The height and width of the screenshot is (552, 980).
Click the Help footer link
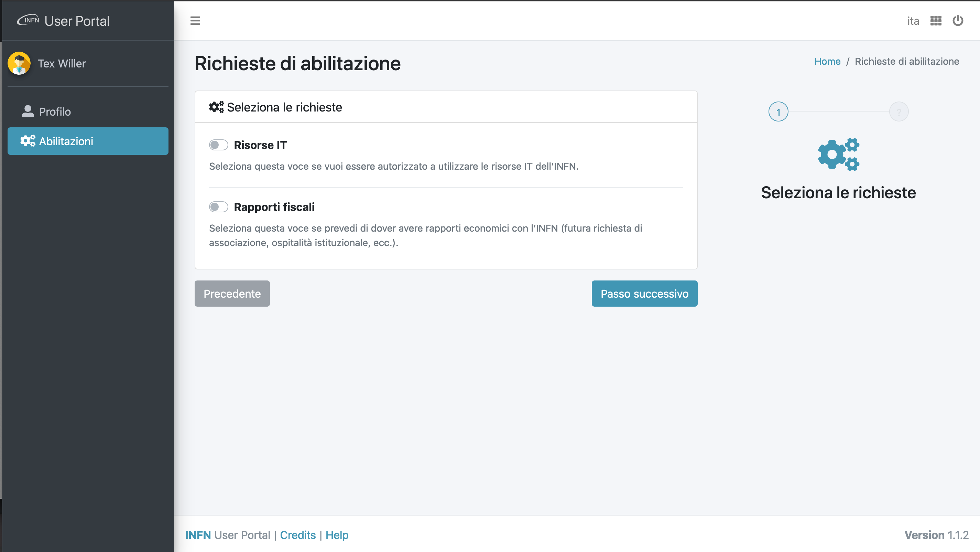click(337, 534)
